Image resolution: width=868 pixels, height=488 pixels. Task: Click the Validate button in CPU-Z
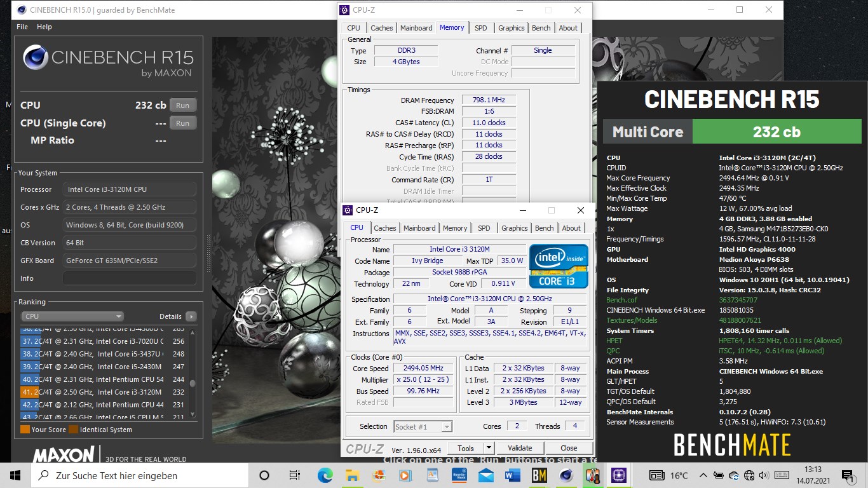(x=519, y=448)
